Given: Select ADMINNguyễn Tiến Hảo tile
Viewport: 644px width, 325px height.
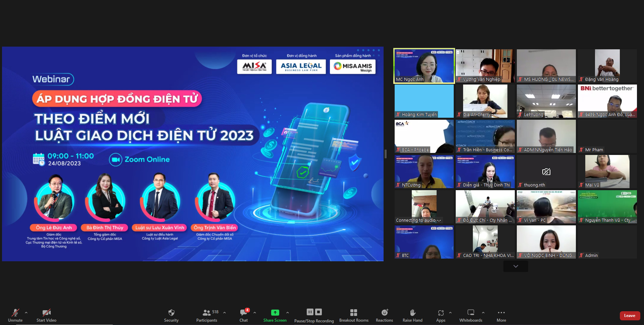Looking at the screenshot, I should pyautogui.click(x=546, y=136).
